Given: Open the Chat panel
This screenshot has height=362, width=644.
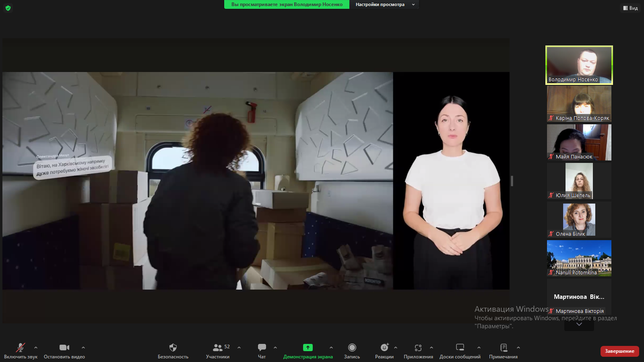Looking at the screenshot, I should pos(262,348).
